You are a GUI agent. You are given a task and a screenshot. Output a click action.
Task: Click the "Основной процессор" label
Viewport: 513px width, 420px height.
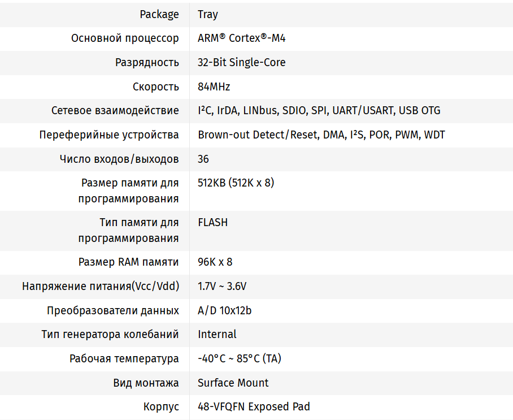(125, 38)
